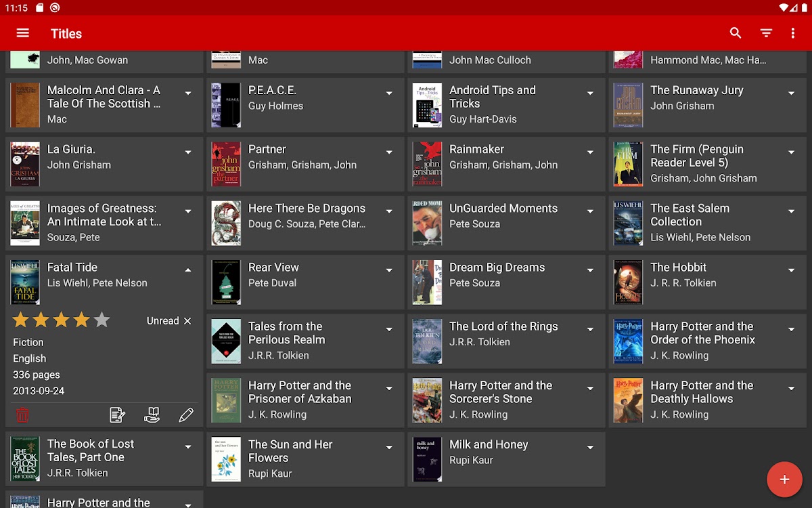Open the three-dot overflow menu
This screenshot has width=812, height=508.
click(793, 33)
